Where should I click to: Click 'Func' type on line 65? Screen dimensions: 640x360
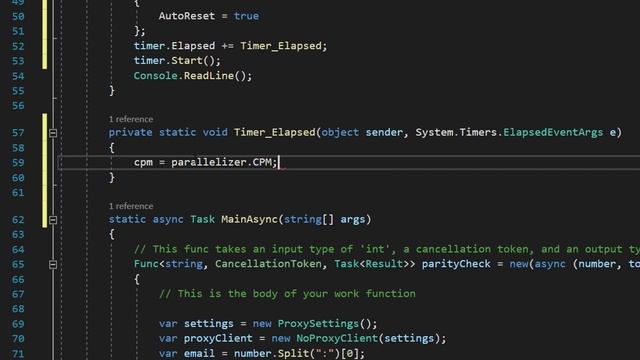click(x=146, y=264)
